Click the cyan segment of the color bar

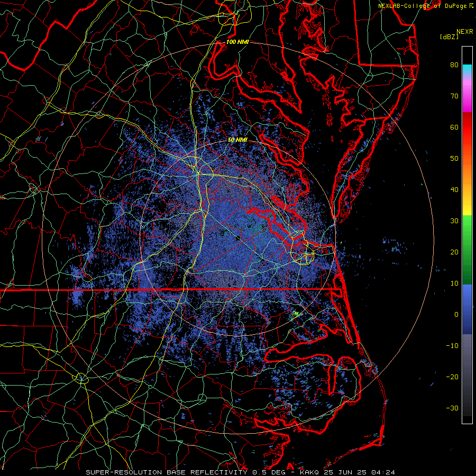pyautogui.click(x=467, y=69)
